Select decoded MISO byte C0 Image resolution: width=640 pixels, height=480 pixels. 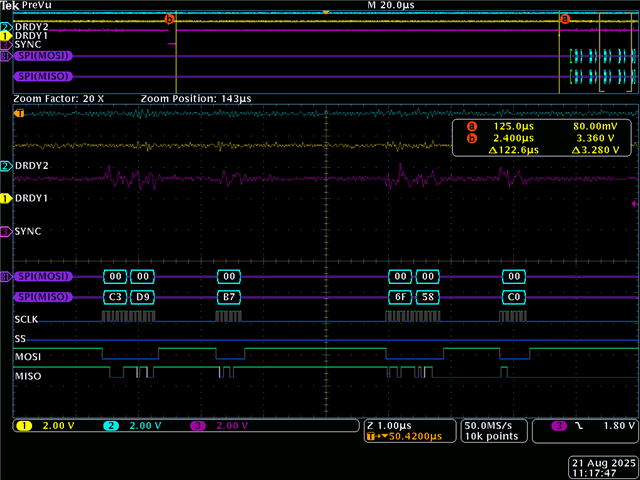tap(513, 297)
